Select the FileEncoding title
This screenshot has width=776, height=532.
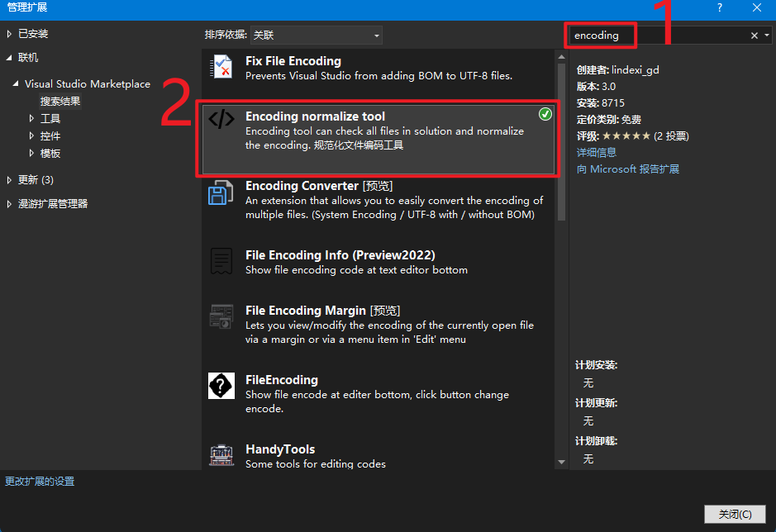click(282, 380)
